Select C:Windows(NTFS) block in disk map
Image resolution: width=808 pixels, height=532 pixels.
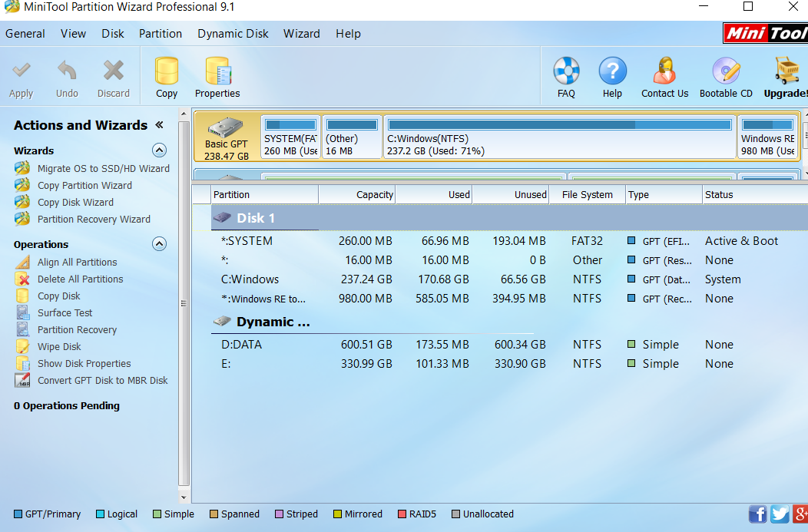(560, 137)
